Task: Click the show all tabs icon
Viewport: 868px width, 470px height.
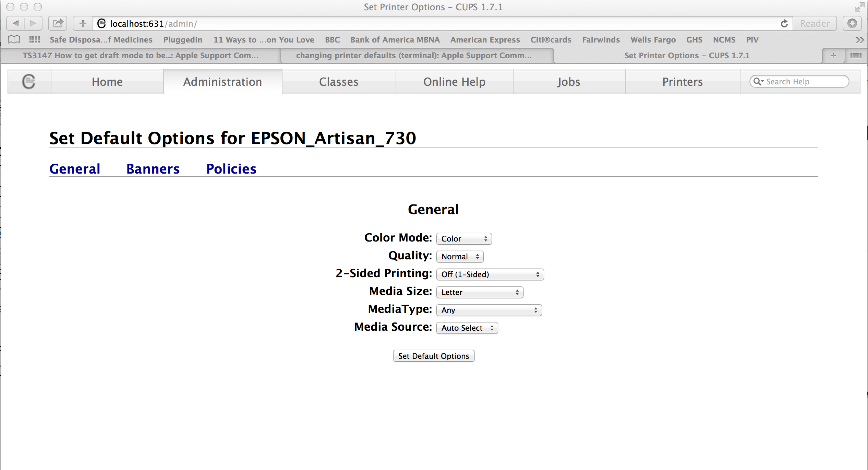Action: coord(856,56)
